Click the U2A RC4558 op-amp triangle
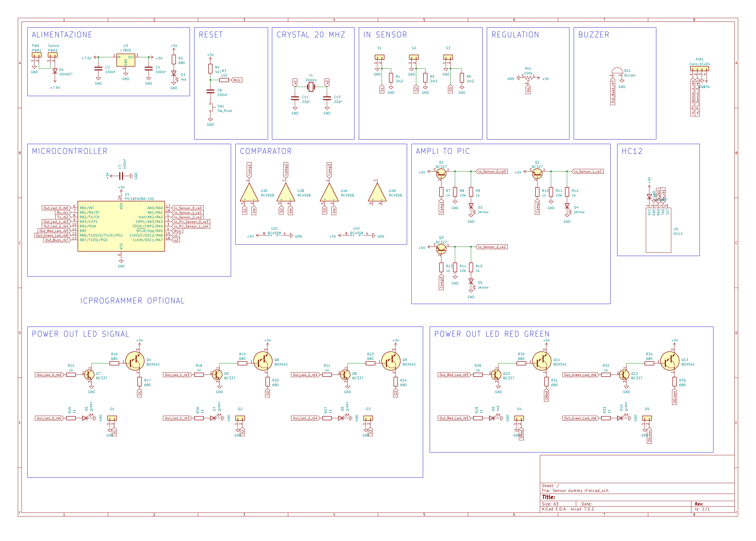Viewport: 756px width, 541px height. pos(249,193)
